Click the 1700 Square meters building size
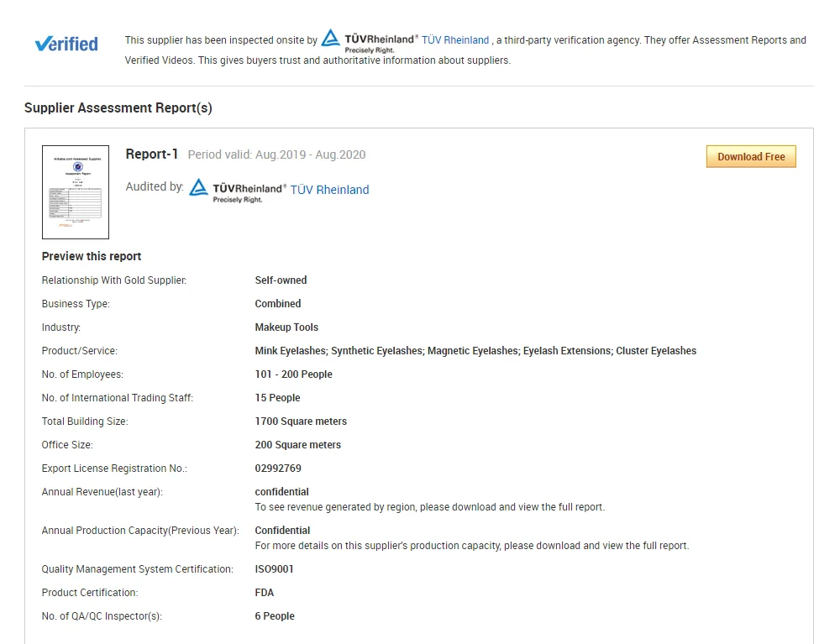Screen dimensions: 840x644 coord(301,421)
